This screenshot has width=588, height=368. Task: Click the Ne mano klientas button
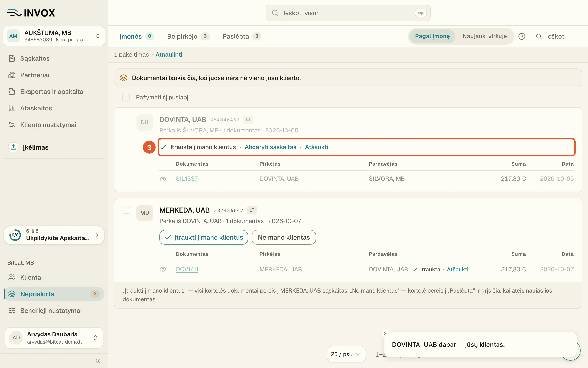(284, 237)
